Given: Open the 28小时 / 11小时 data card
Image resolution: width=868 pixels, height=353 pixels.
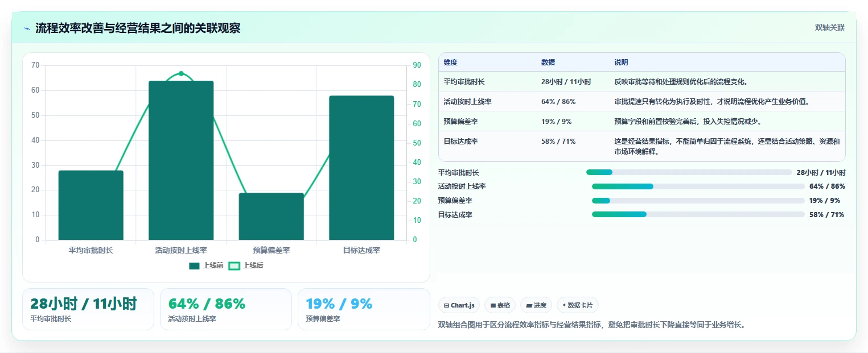Looking at the screenshot, I should point(88,309).
